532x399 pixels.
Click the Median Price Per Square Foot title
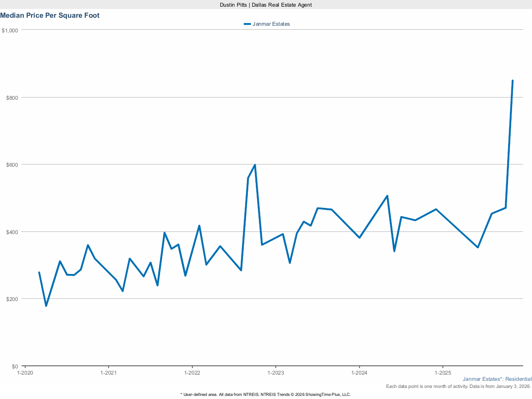[x=50, y=16]
